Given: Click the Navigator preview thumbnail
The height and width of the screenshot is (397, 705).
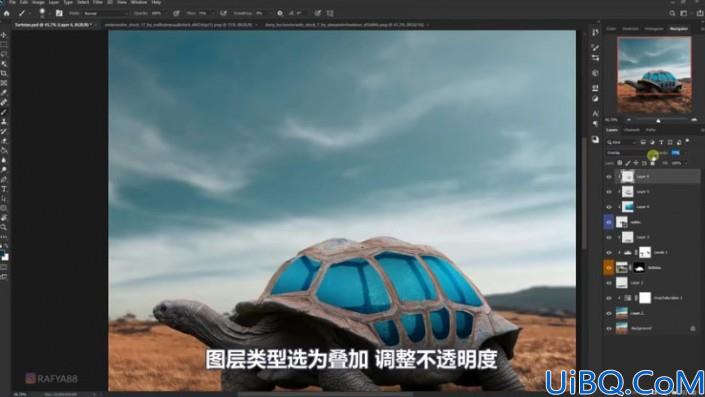Looking at the screenshot, I should (654, 75).
